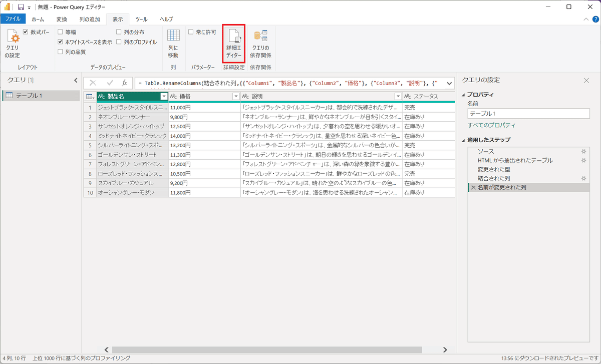Viewport: 601px width, 364px height.
Task: Select the price cell 14,000円
Action: pos(204,136)
